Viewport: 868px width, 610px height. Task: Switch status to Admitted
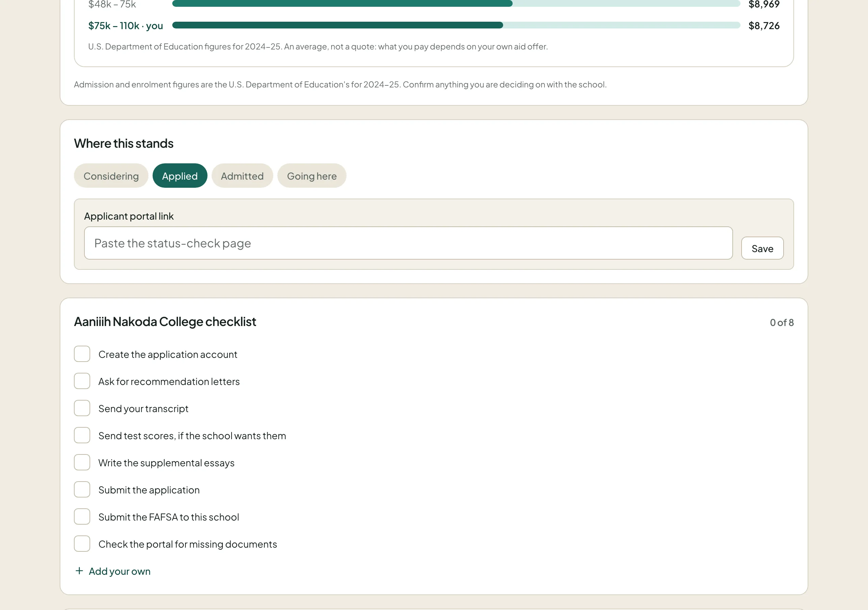(242, 176)
